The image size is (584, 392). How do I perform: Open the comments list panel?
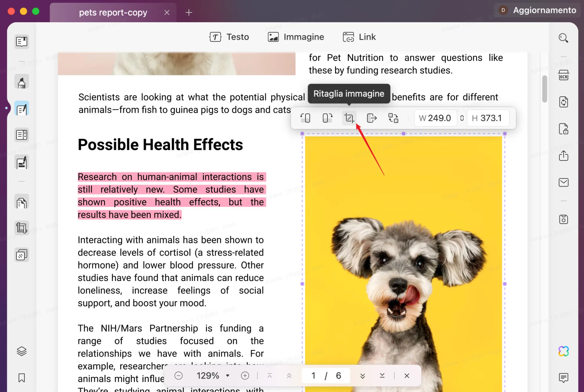point(563,378)
